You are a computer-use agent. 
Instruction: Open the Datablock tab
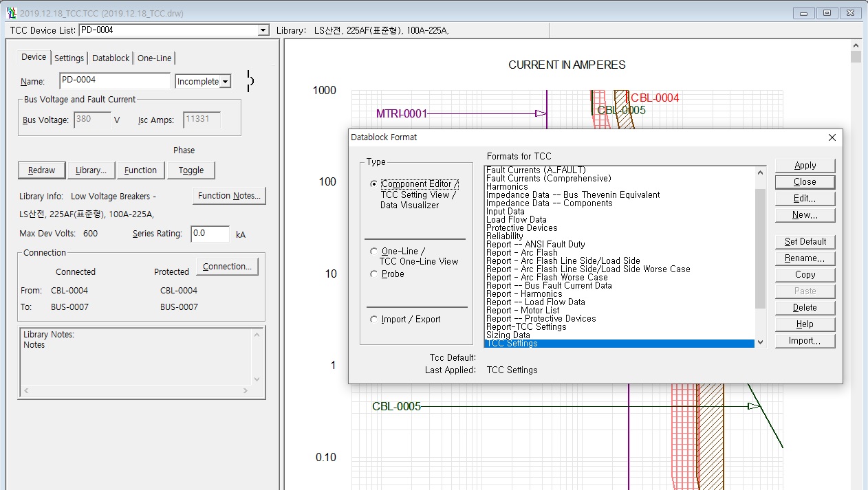(x=111, y=58)
